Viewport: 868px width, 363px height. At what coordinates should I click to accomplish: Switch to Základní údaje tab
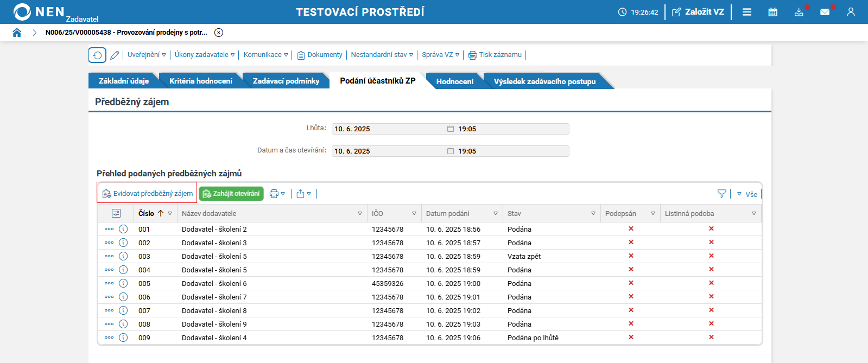click(124, 81)
